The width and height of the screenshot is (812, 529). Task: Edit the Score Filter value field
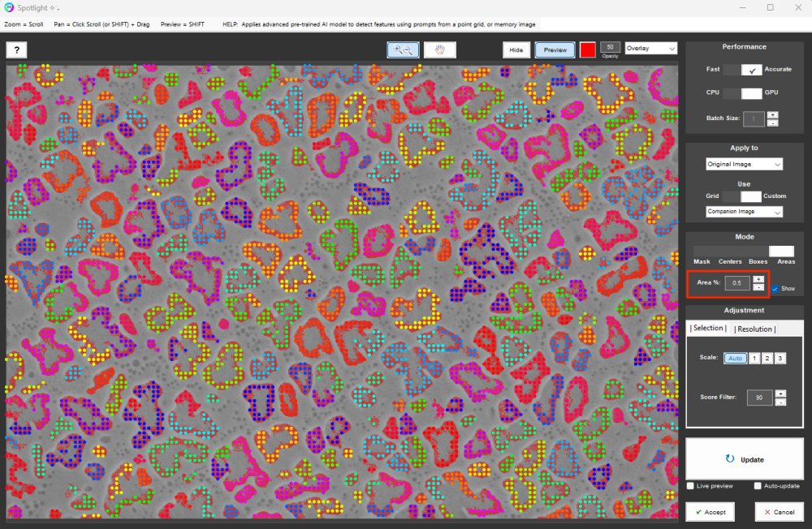[x=759, y=398]
